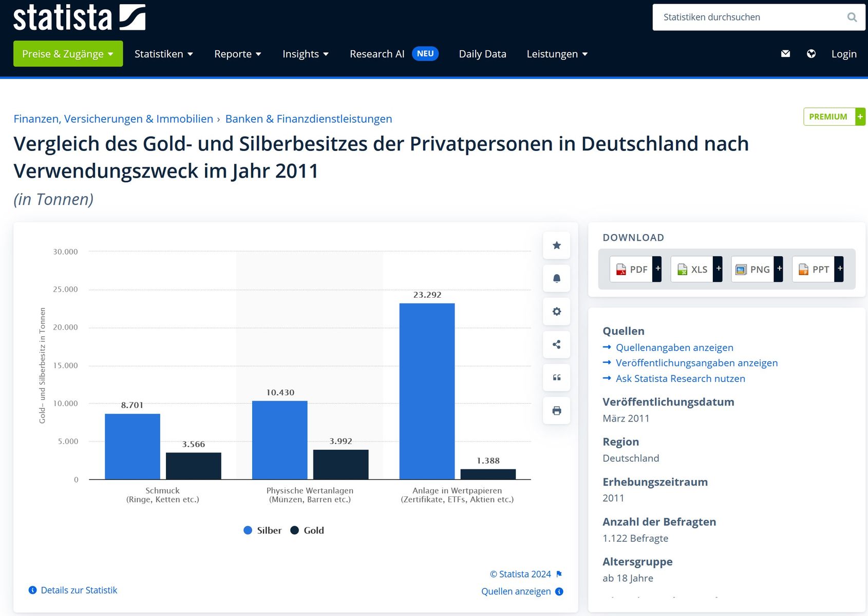Screen dimensions: 868x616
Task: Open the Daily Data menu item
Action: [482, 54]
